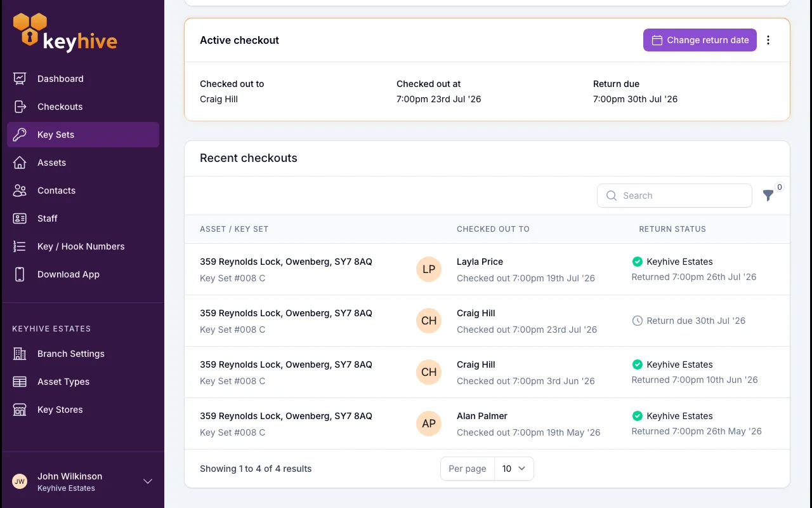Click the Dashboard chart icon
Image resolution: width=812 pixels, height=508 pixels.
20,79
